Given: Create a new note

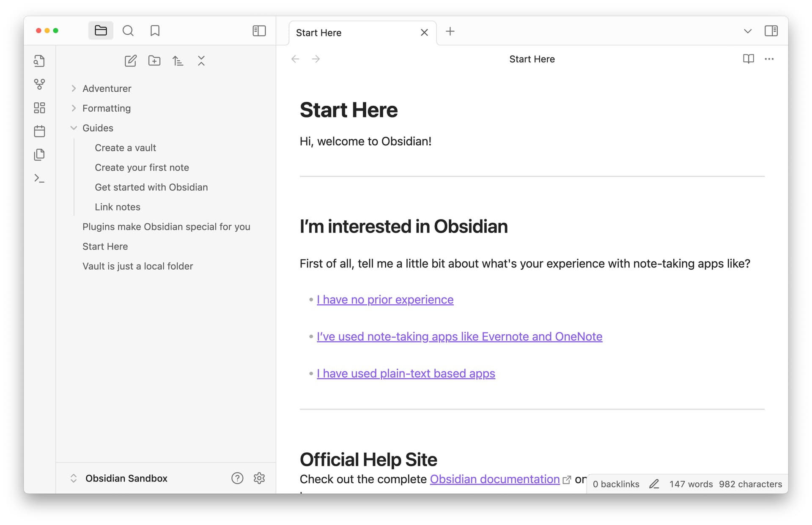Looking at the screenshot, I should point(131,61).
